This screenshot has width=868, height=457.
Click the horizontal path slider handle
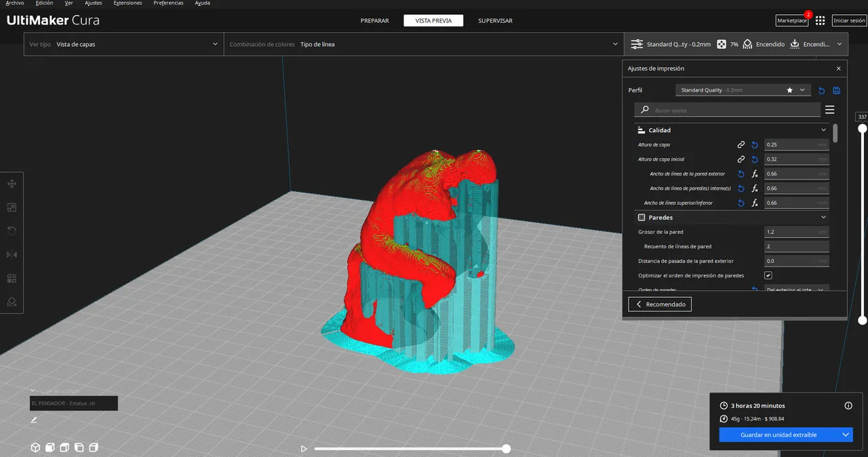[x=506, y=449]
